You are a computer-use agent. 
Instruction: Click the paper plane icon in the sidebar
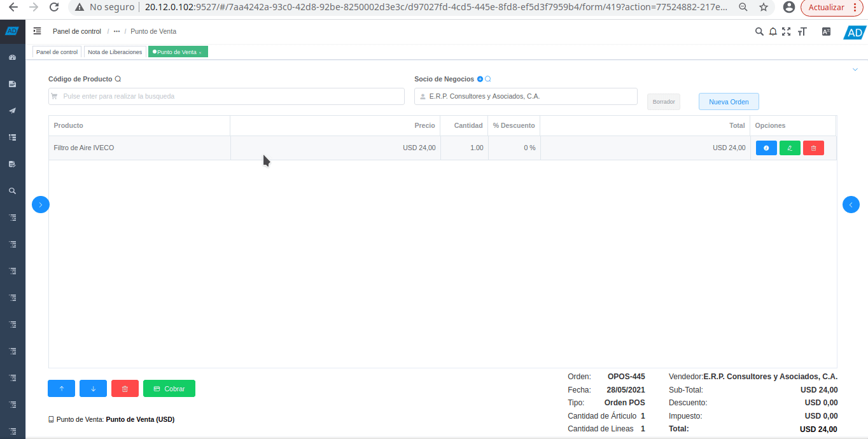click(12, 111)
